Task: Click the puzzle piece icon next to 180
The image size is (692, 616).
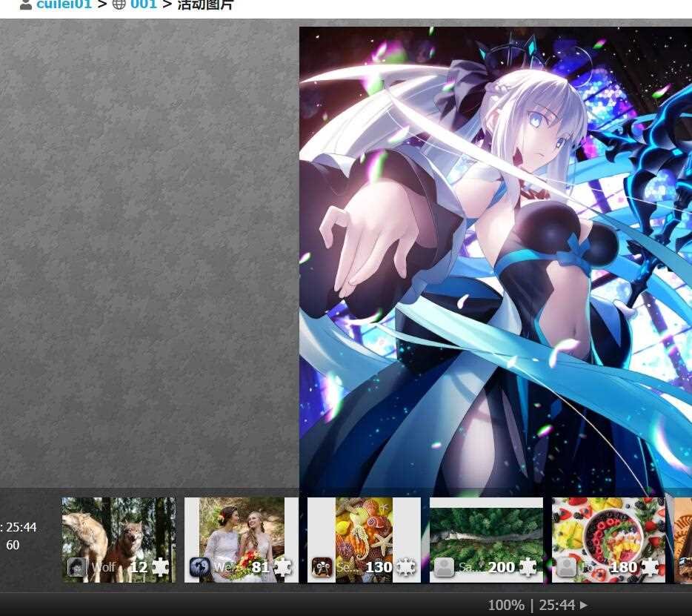Action: point(650,567)
